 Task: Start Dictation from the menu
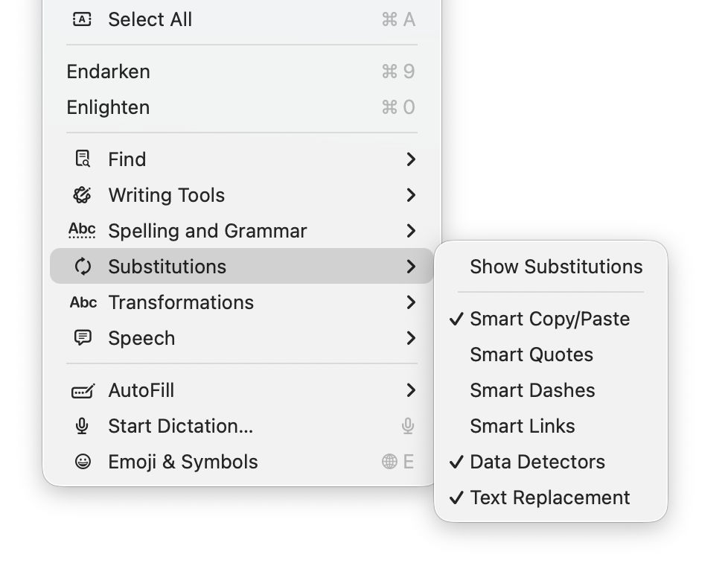coord(180,426)
